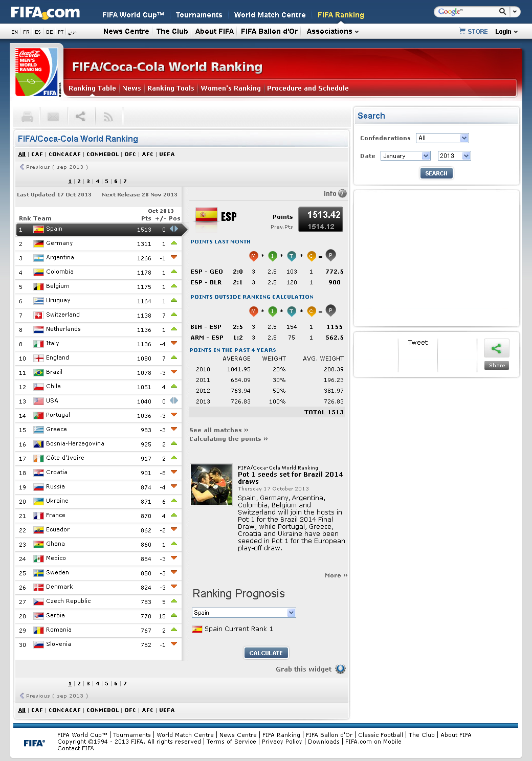Screen dimensions: 532x761
Task: Click Czech Republic team name
Action: pos(69,601)
